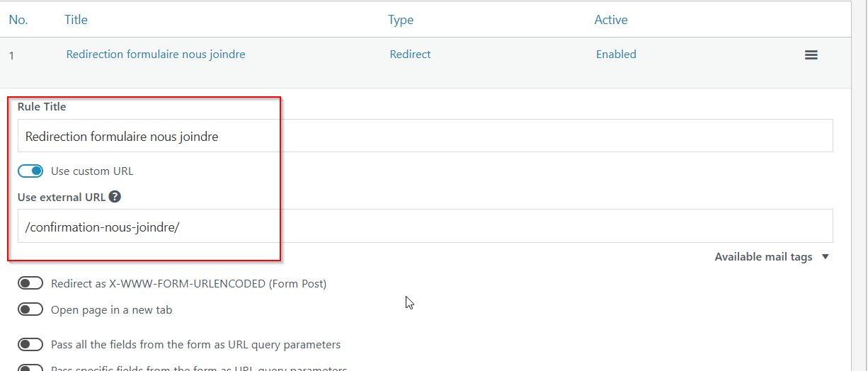Expand the Available mail tags dropdown
Image resolution: width=868 pixels, height=371 pixels.
771,257
